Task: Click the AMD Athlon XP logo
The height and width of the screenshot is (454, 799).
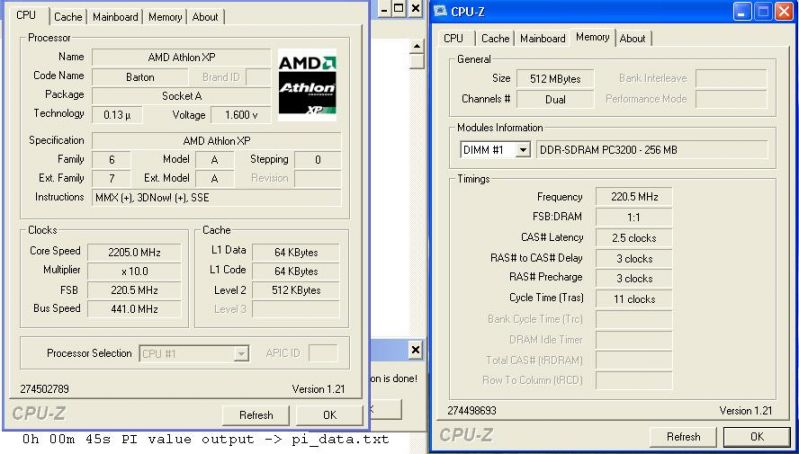Action: point(307,85)
